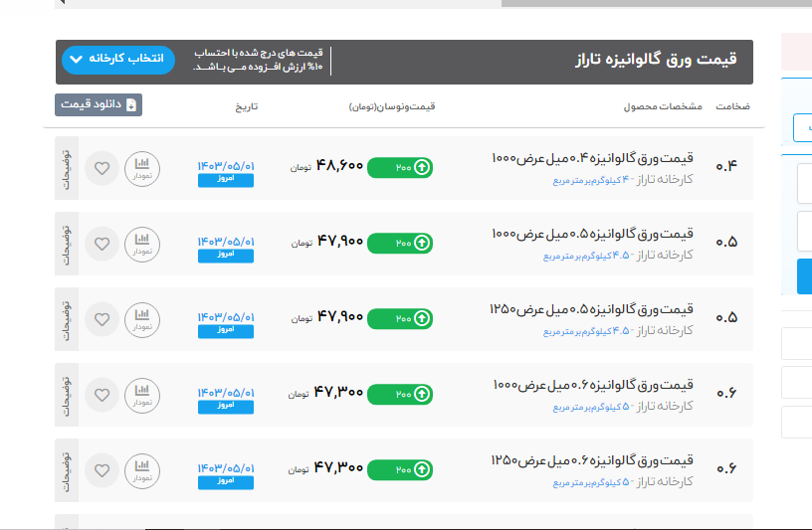Screen dimensions: 812x530
Task: Open the انتخاب کارخانه factory dropdown
Action: pos(117,60)
